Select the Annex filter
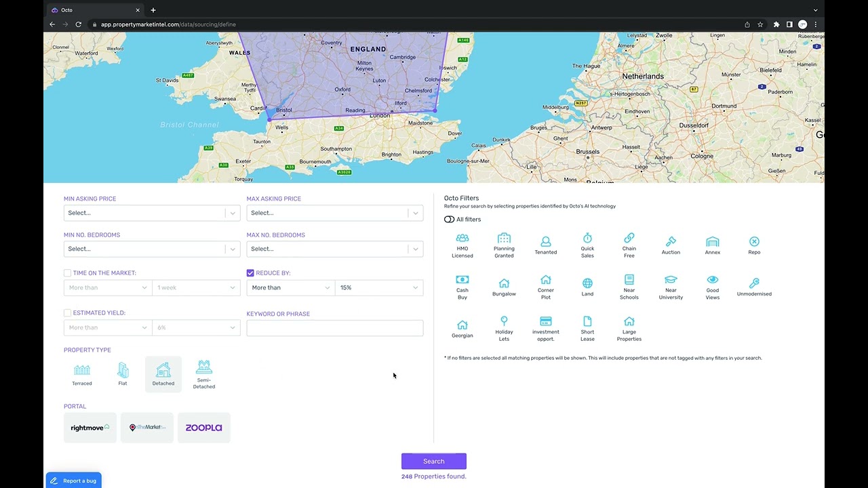 pos(713,245)
